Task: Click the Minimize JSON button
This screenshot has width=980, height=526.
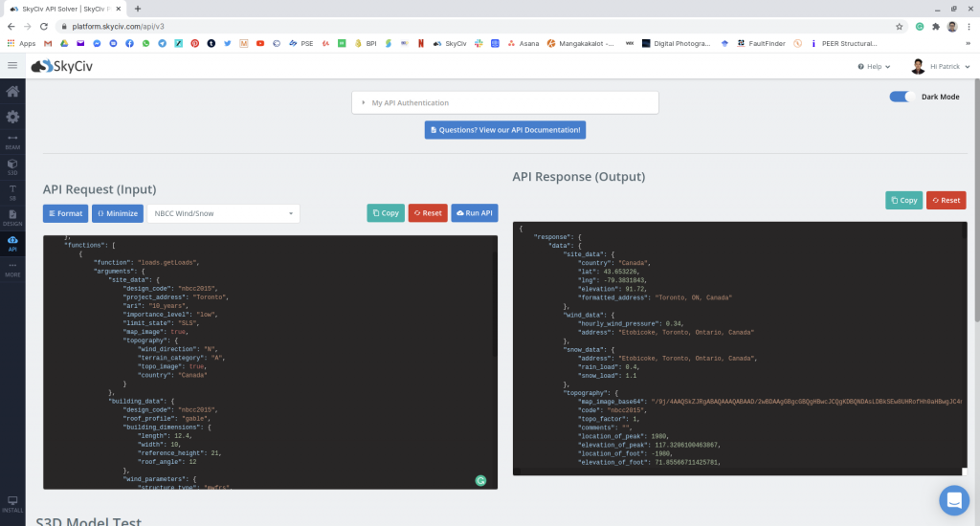Action: pyautogui.click(x=118, y=213)
